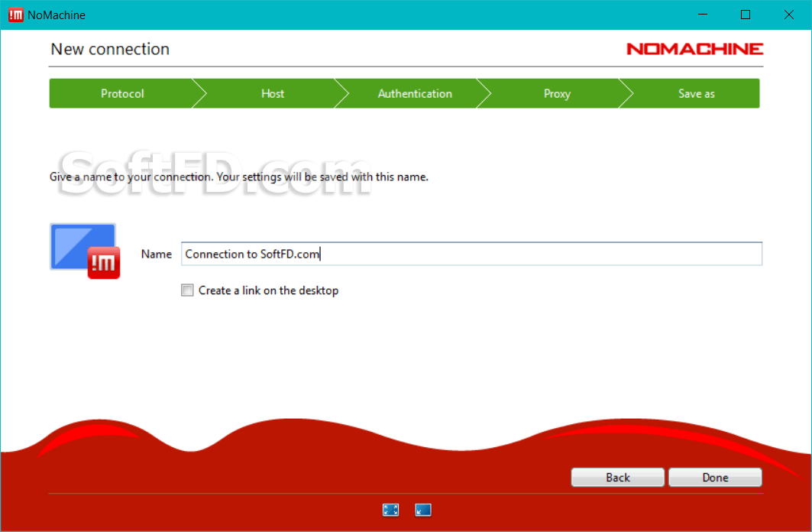Switch to the Proxy step
812x532 pixels.
(x=557, y=94)
